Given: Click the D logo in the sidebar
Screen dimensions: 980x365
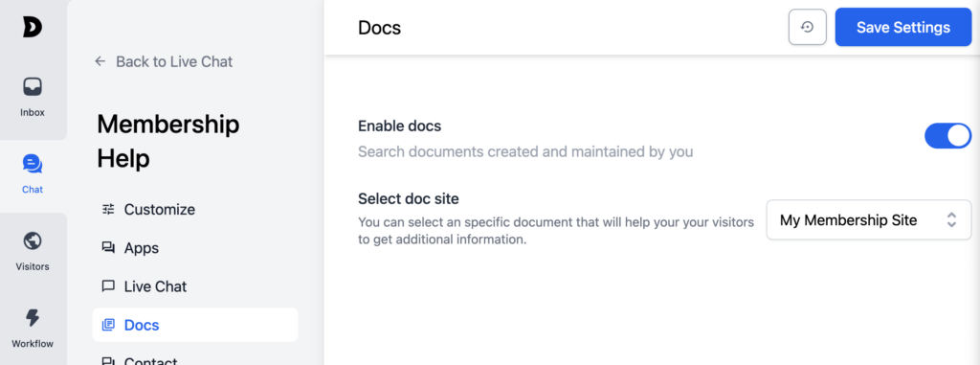Looking at the screenshot, I should click(x=33, y=27).
